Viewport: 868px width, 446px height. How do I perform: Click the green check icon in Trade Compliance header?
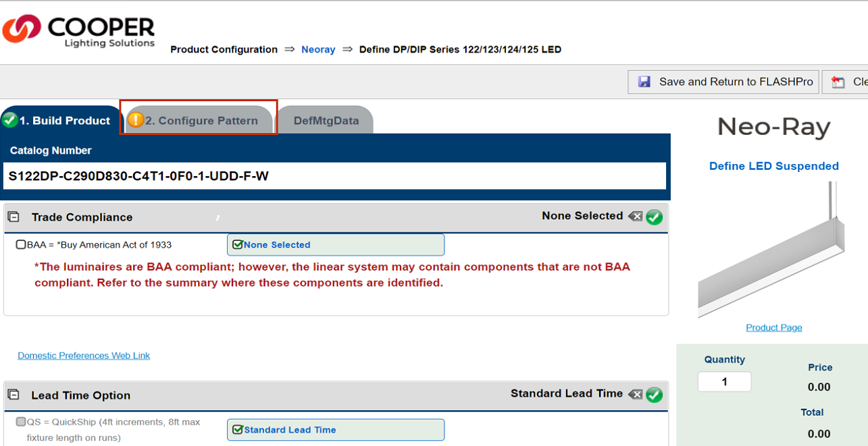[x=654, y=217]
